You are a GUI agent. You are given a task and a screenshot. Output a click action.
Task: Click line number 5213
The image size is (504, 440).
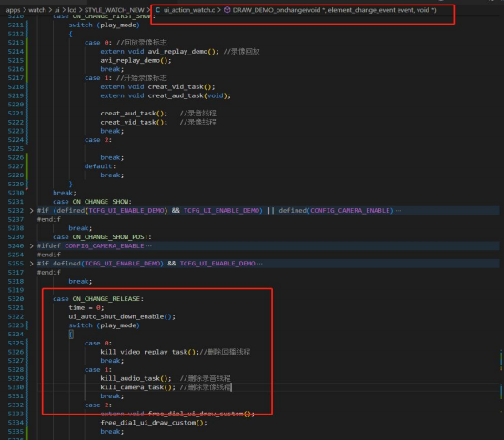pos(15,43)
